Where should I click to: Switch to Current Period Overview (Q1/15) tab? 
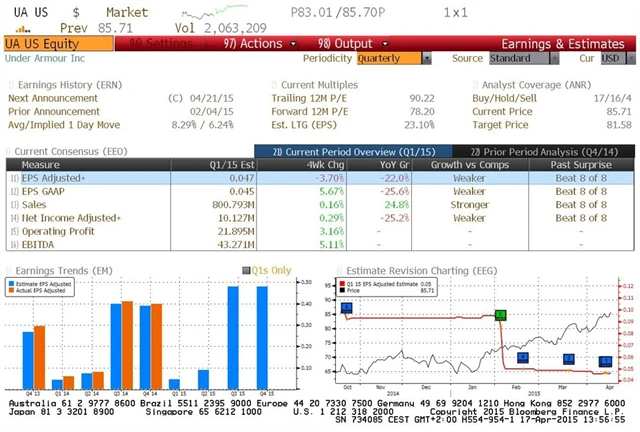point(331,150)
